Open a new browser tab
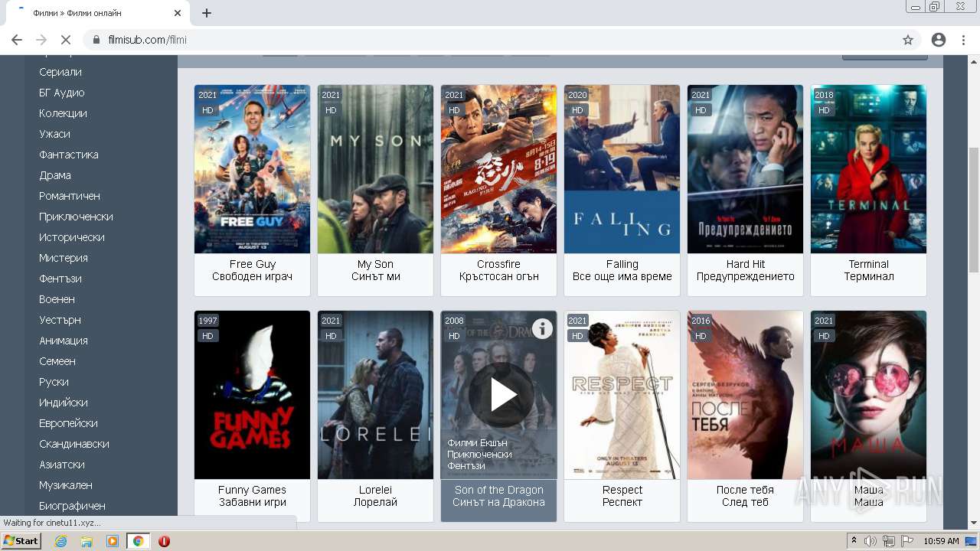 point(207,13)
